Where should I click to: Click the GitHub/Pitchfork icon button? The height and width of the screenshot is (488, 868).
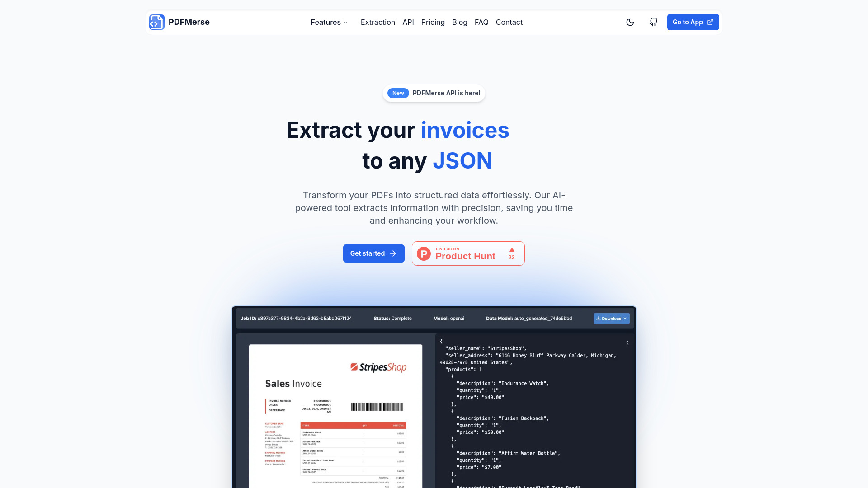click(x=653, y=22)
